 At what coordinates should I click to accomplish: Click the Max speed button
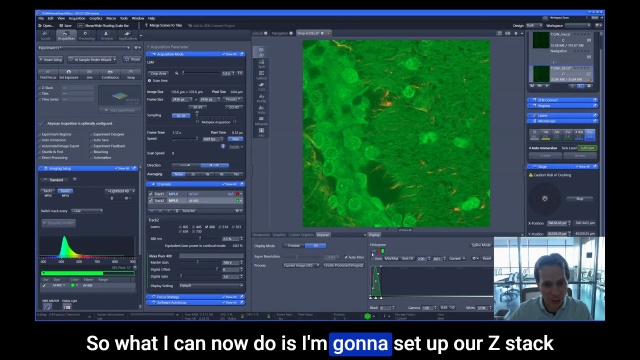click(235, 139)
